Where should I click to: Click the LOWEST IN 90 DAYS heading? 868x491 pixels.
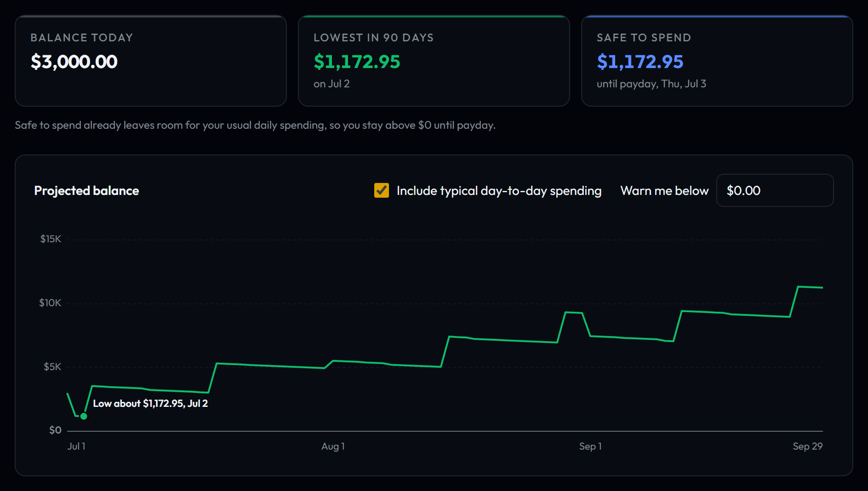pos(373,38)
